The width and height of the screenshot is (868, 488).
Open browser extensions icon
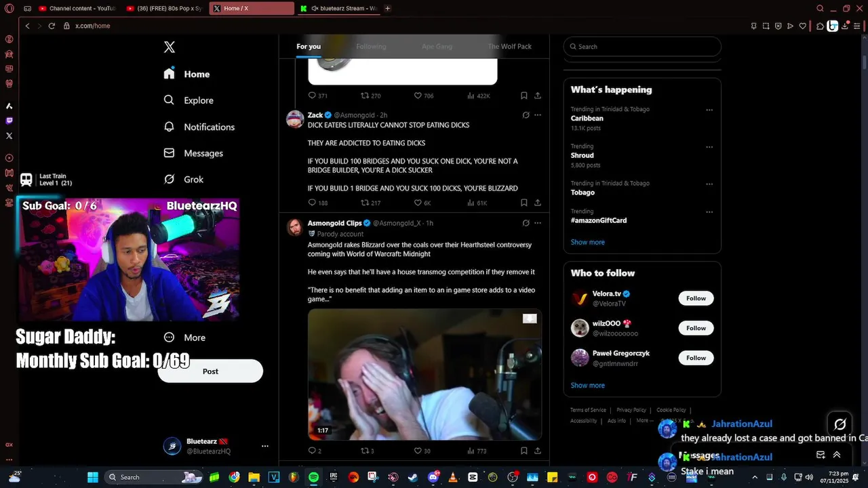tap(819, 26)
